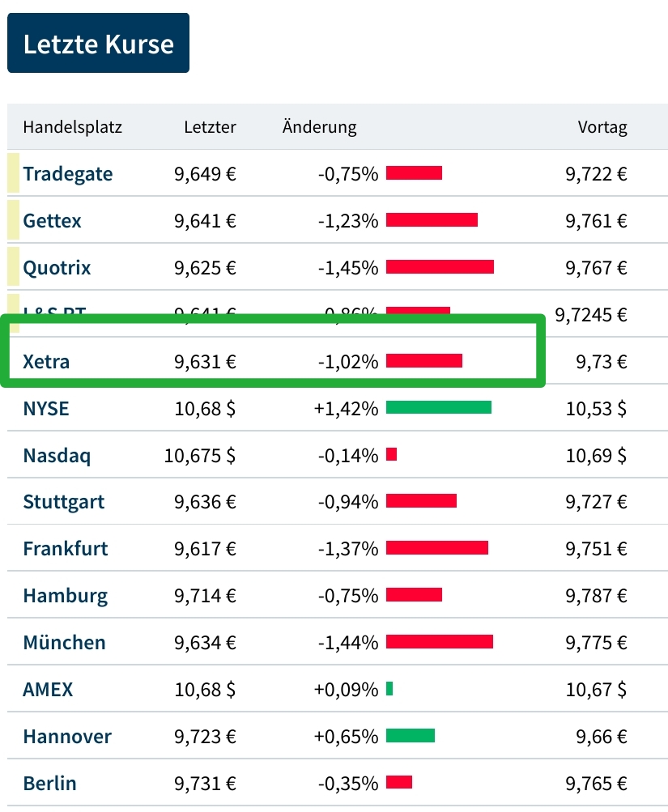668x812 pixels.
Task: Click the yellow marker beside Tradegate
Action: 12,173
